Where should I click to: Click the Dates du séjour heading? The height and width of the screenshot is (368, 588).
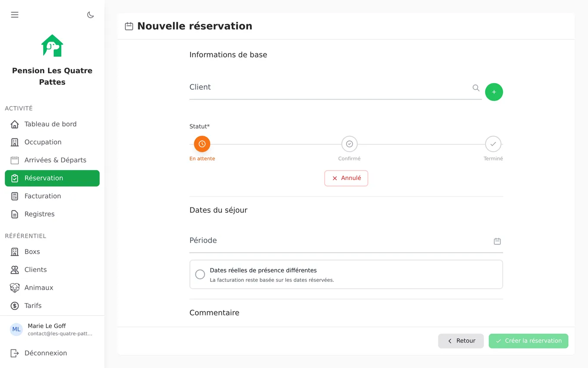(218, 210)
